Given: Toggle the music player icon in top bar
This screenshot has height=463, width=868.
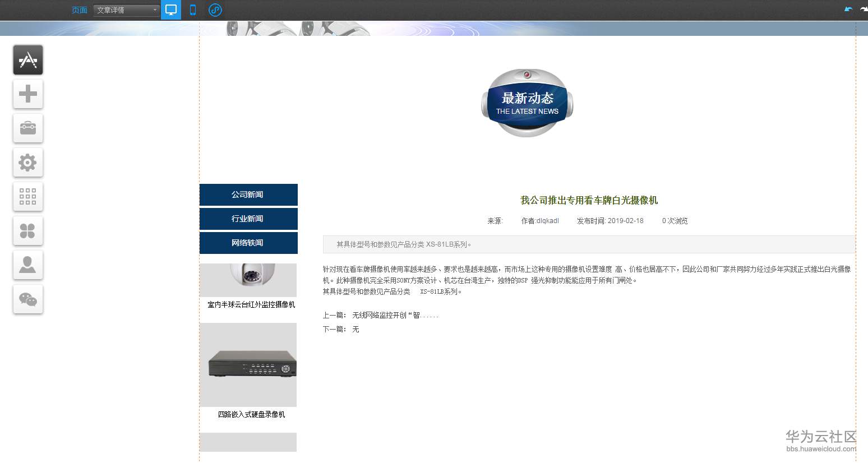Looking at the screenshot, I should tap(215, 10).
